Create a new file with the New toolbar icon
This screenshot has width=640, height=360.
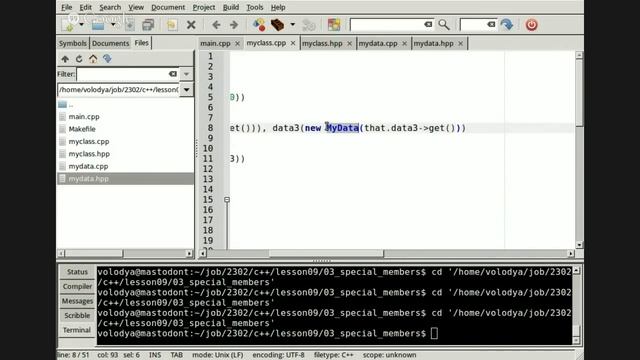pyautogui.click(x=68, y=25)
